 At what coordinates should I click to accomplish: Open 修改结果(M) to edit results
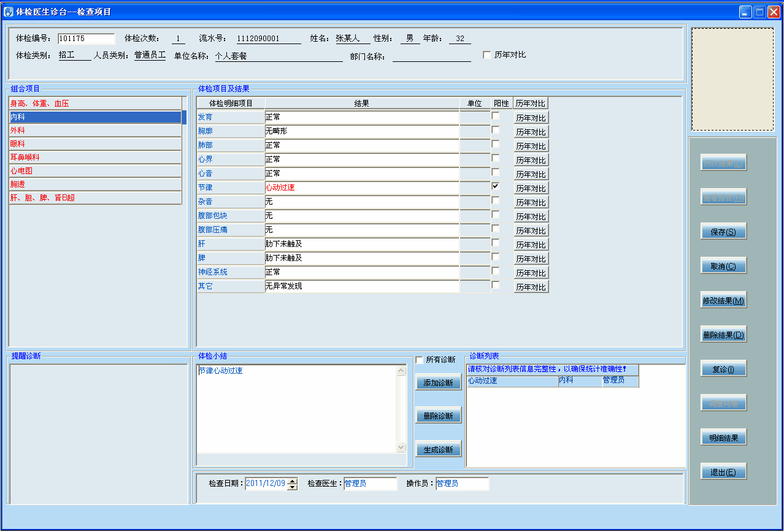coord(723,300)
